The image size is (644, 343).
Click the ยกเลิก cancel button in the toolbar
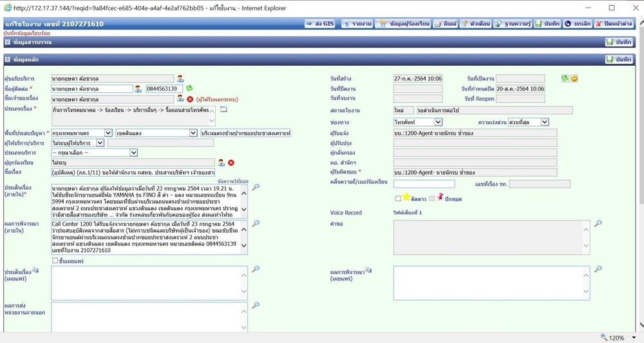pos(578,24)
